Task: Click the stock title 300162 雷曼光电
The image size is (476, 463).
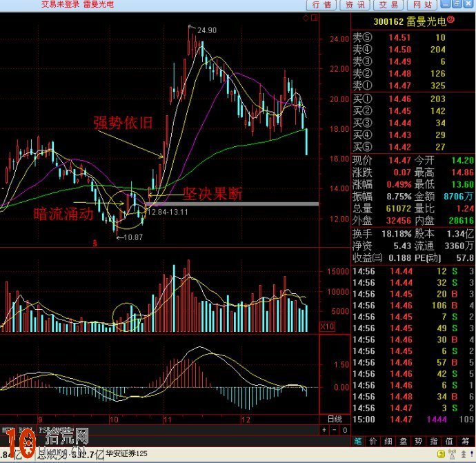Action: pos(410,21)
